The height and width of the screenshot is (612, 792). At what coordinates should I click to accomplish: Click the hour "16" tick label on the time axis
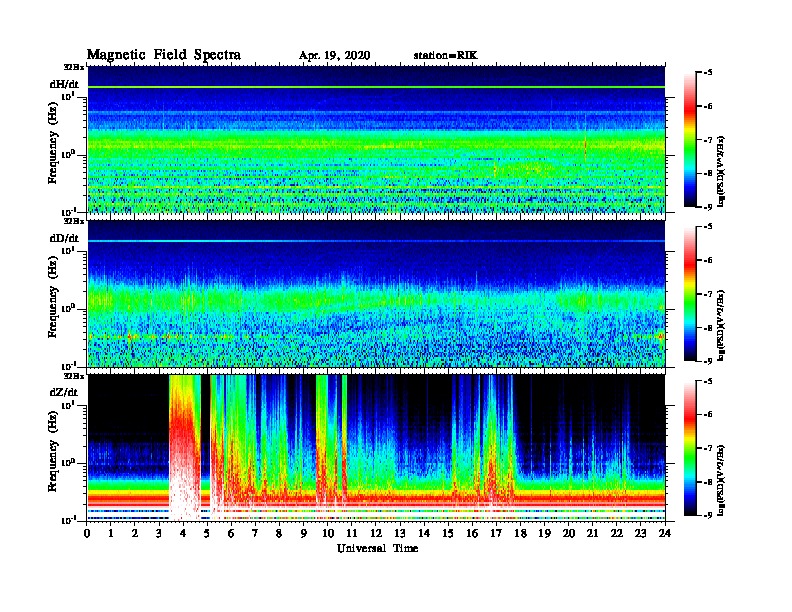[x=472, y=533]
